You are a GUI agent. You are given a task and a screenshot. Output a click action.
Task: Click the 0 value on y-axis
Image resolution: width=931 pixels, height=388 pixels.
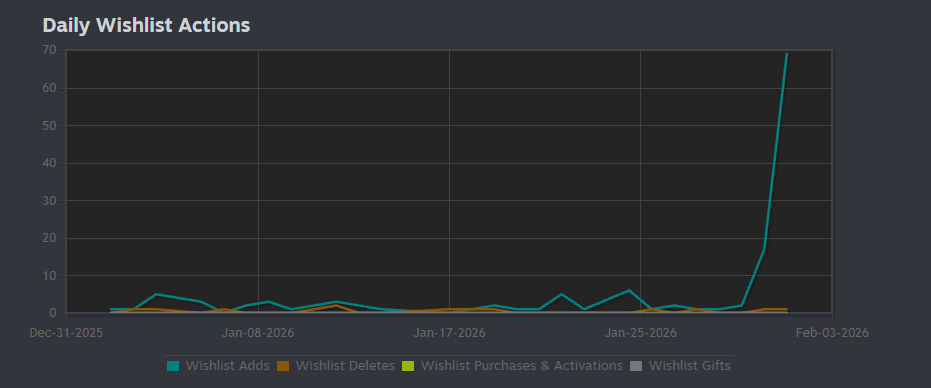53,313
